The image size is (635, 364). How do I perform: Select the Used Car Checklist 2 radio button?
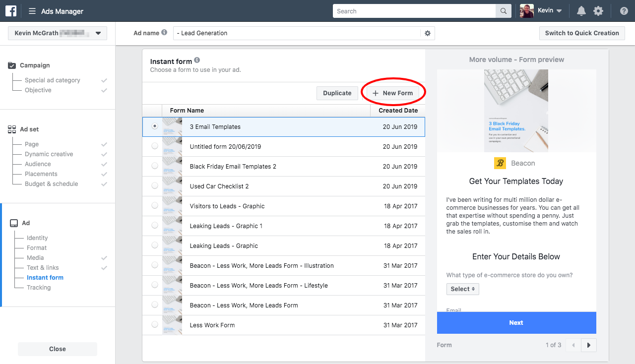(155, 186)
